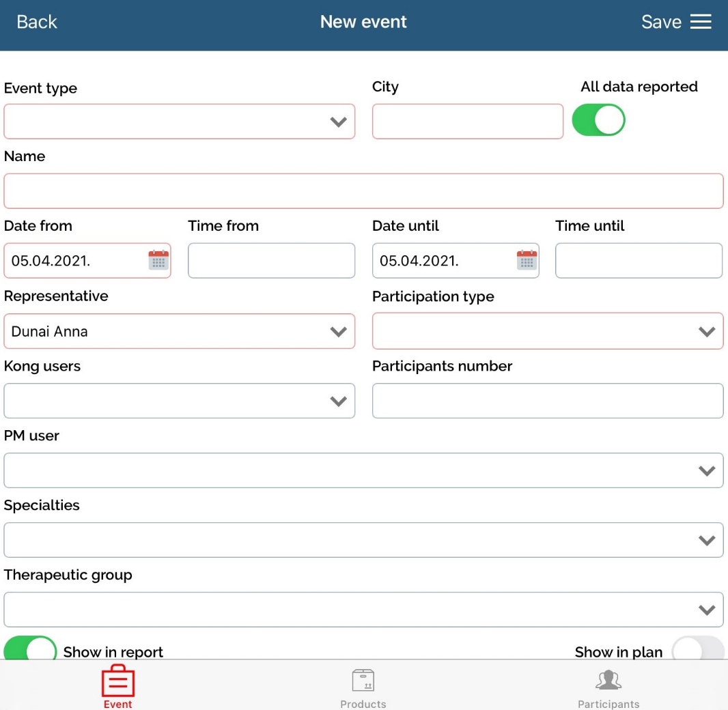Disable the All data reported toggle
This screenshot has width=728, height=710.
598,120
